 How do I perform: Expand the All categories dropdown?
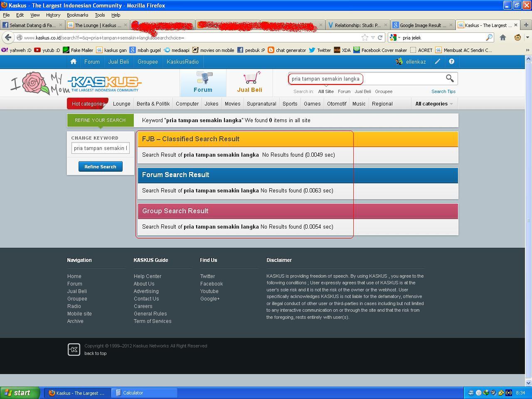coord(434,104)
